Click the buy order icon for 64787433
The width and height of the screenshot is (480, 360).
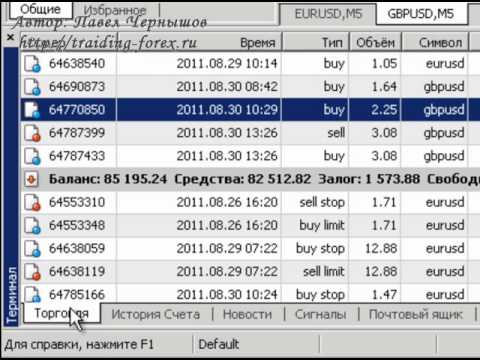click(x=32, y=156)
